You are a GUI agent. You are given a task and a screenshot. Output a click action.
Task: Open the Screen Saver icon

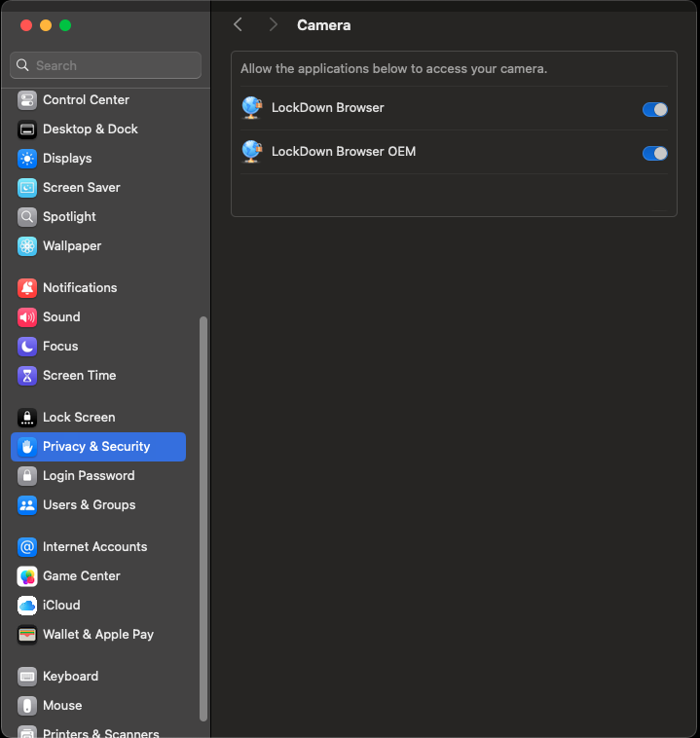(x=27, y=187)
